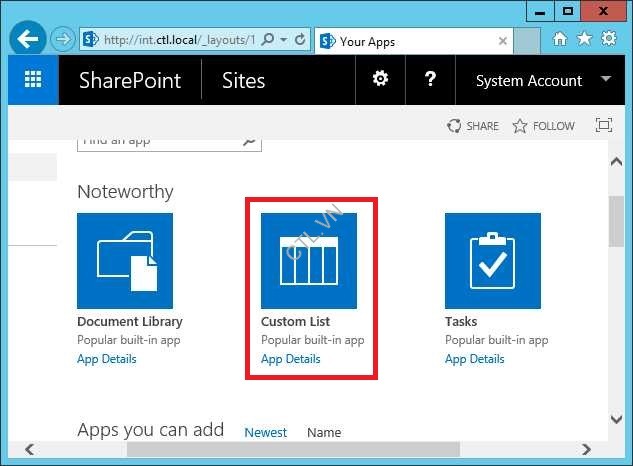Click the help question mark icon
633x466 pixels.
pyautogui.click(x=430, y=80)
